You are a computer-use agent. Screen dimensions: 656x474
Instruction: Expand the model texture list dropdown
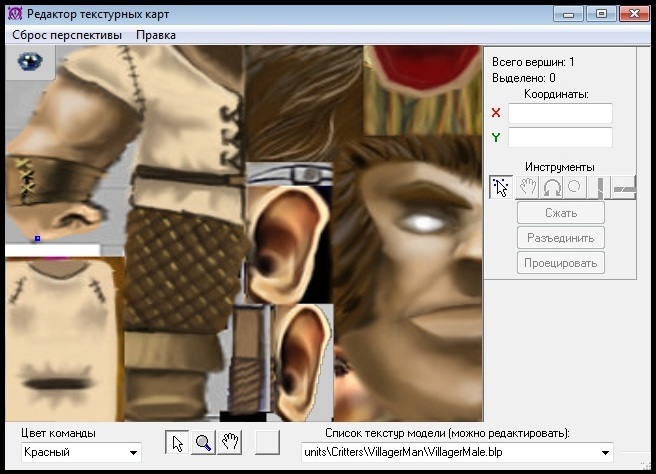pos(605,454)
